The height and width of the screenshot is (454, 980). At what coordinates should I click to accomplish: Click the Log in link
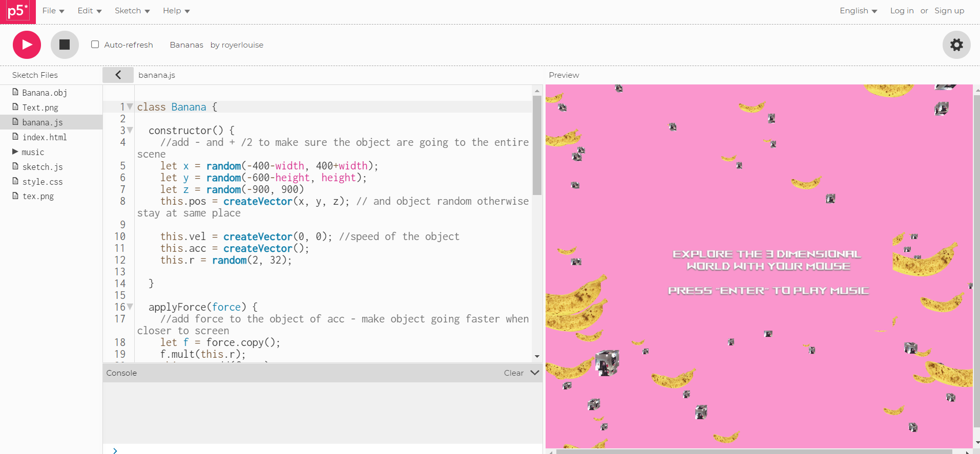tap(902, 11)
